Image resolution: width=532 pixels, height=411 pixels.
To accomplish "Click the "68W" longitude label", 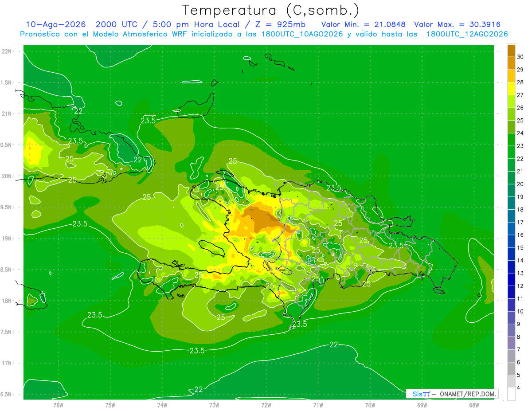I will pos(474,405).
